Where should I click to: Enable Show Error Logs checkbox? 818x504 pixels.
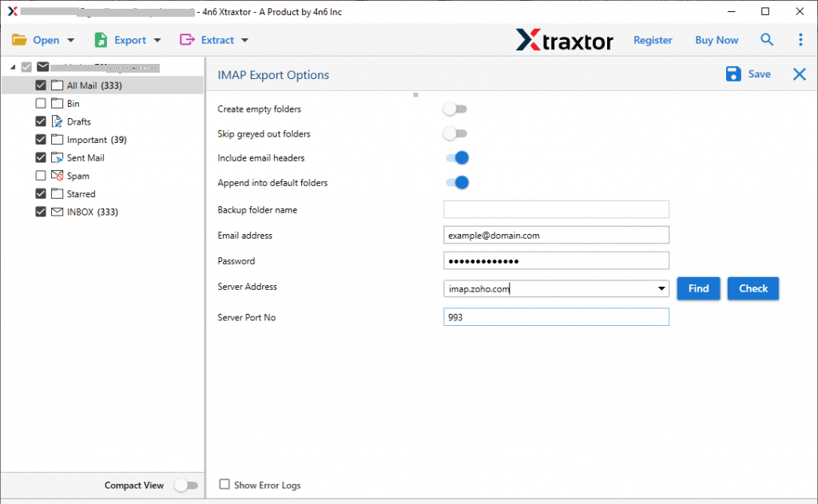[x=224, y=484]
